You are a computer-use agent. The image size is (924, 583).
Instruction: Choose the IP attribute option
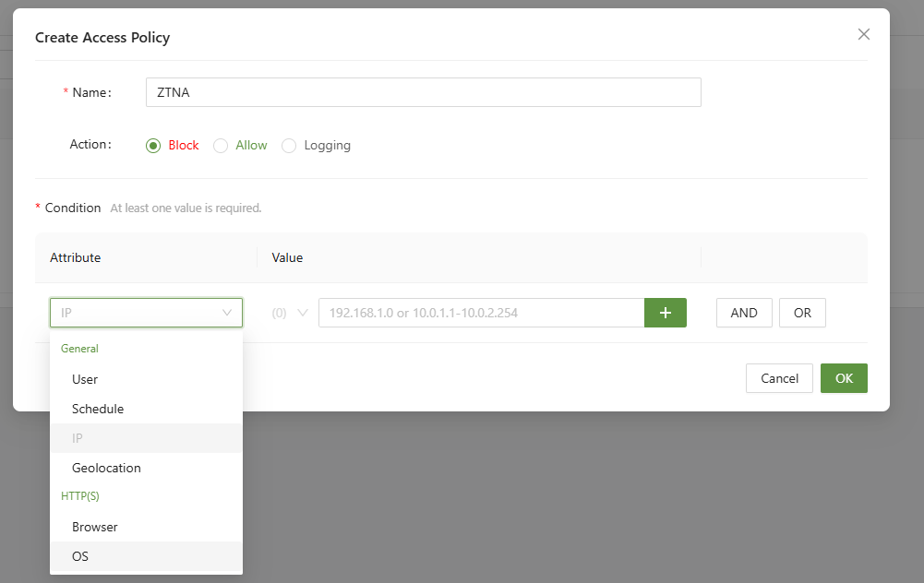[x=78, y=438]
